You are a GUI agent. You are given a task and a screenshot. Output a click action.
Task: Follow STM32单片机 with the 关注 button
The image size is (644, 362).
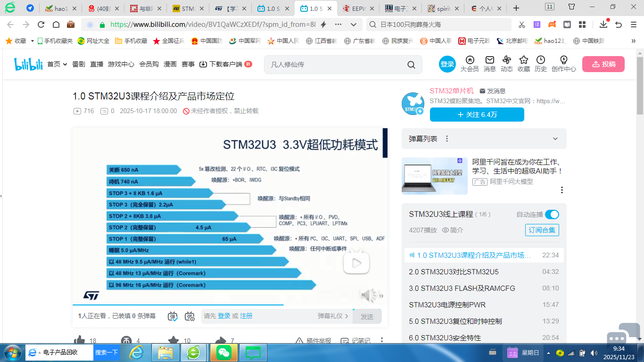tap(477, 115)
